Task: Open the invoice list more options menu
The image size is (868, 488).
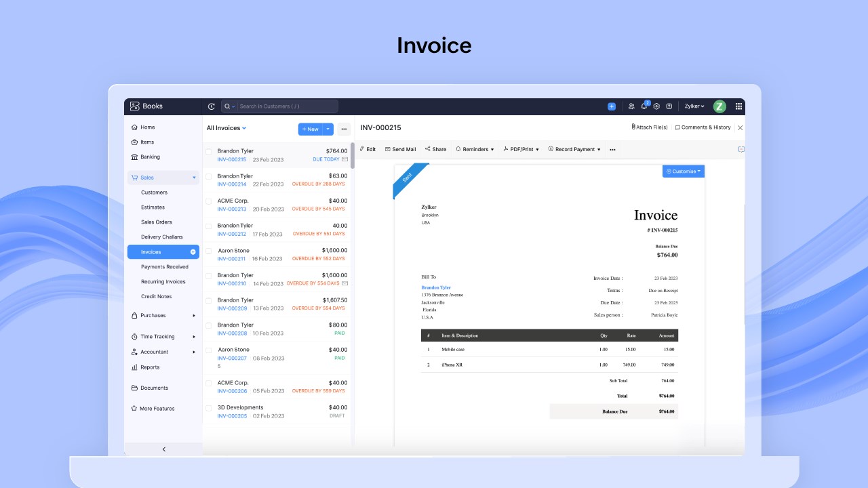Action: pyautogui.click(x=344, y=129)
